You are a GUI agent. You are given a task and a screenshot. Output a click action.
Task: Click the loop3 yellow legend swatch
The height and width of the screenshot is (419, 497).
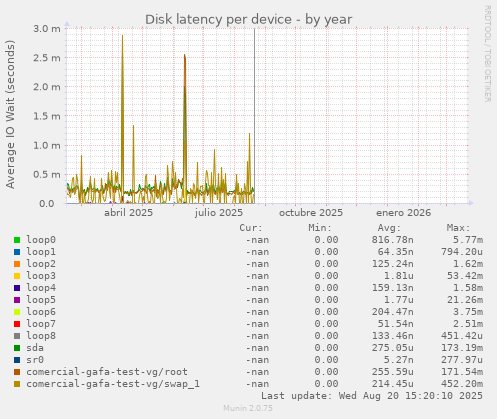tap(17, 276)
